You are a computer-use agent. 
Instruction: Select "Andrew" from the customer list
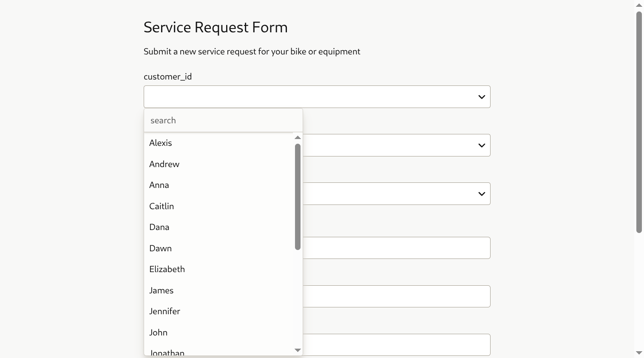[164, 164]
